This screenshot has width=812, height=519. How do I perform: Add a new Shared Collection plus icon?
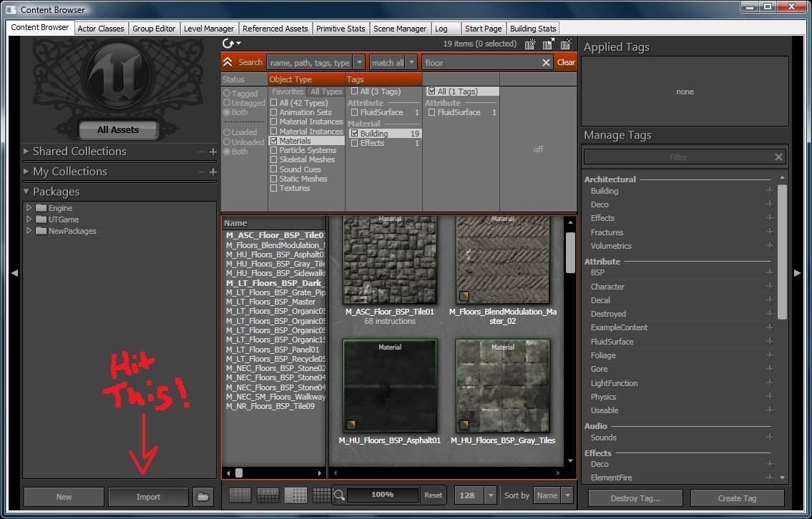[x=212, y=152]
